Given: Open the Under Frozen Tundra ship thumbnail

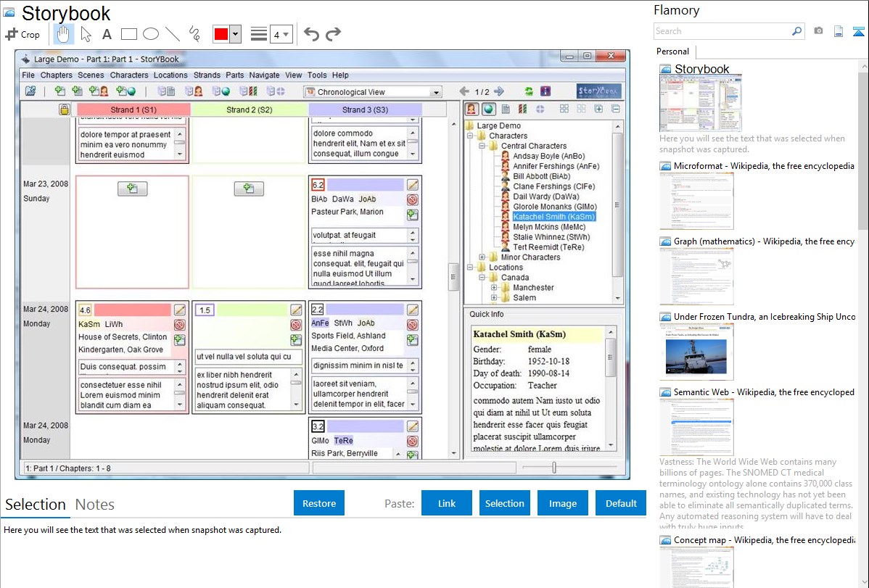Looking at the screenshot, I should pos(696,352).
